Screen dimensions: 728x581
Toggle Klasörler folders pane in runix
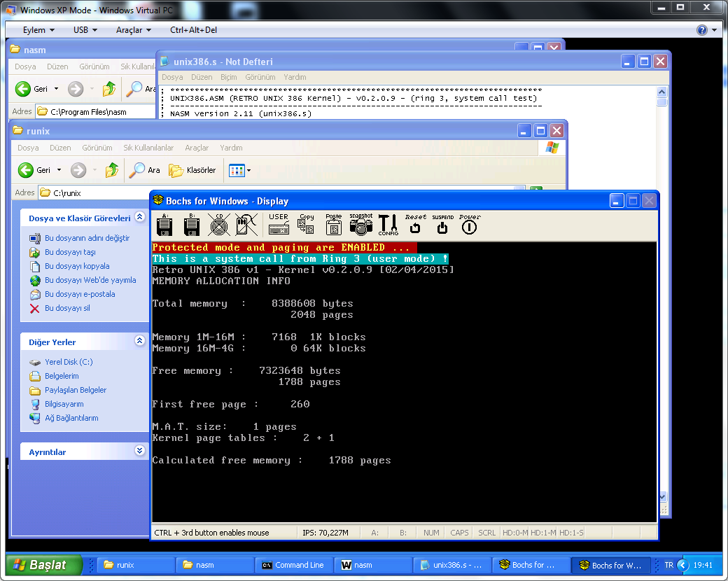pyautogui.click(x=192, y=170)
